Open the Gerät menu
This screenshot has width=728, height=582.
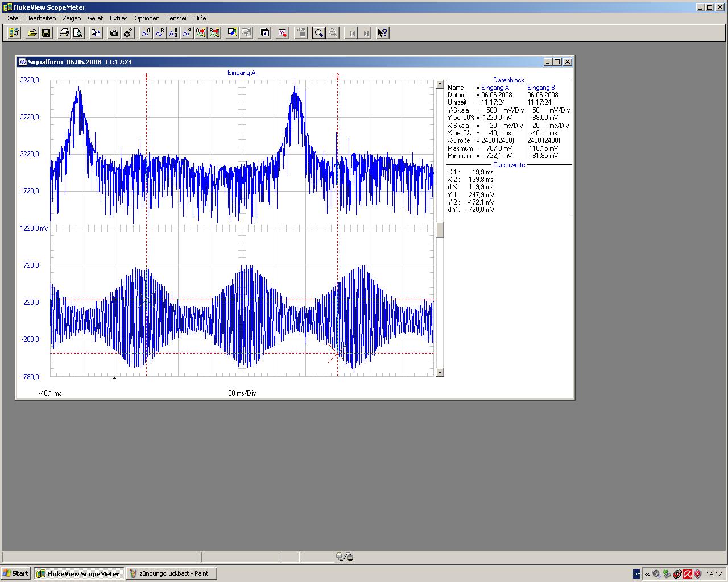point(95,18)
